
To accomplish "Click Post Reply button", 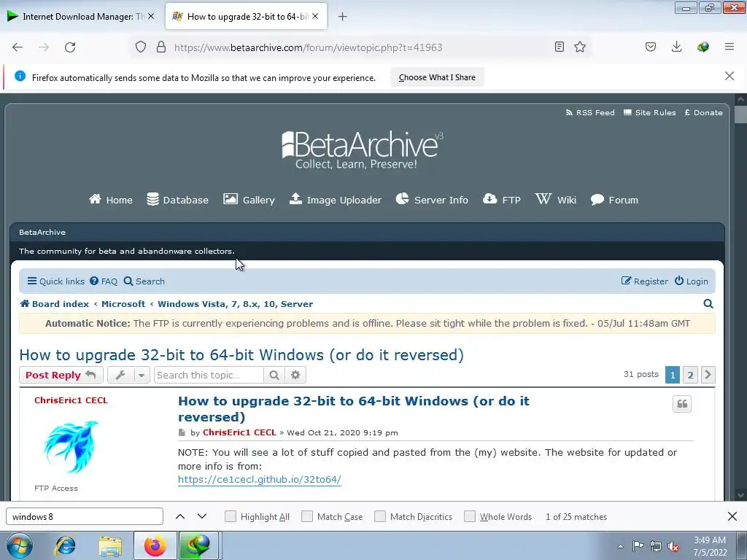I will click(61, 376).
